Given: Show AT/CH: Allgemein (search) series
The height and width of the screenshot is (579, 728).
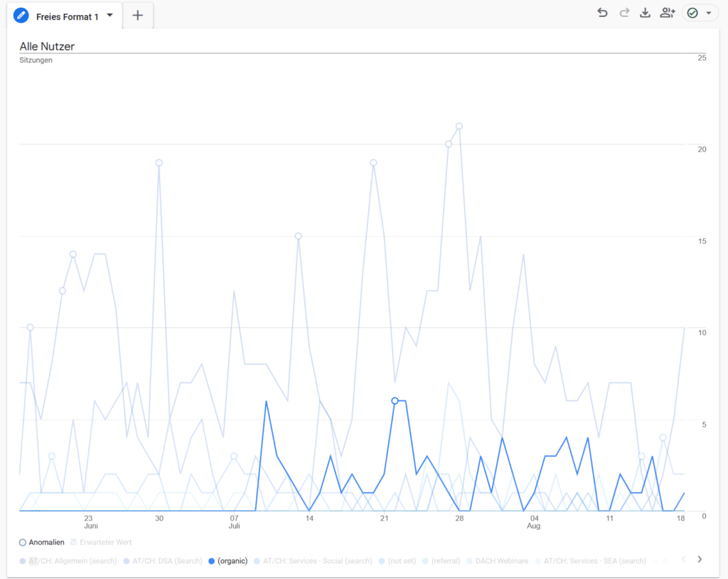Looking at the screenshot, I should tap(73, 561).
